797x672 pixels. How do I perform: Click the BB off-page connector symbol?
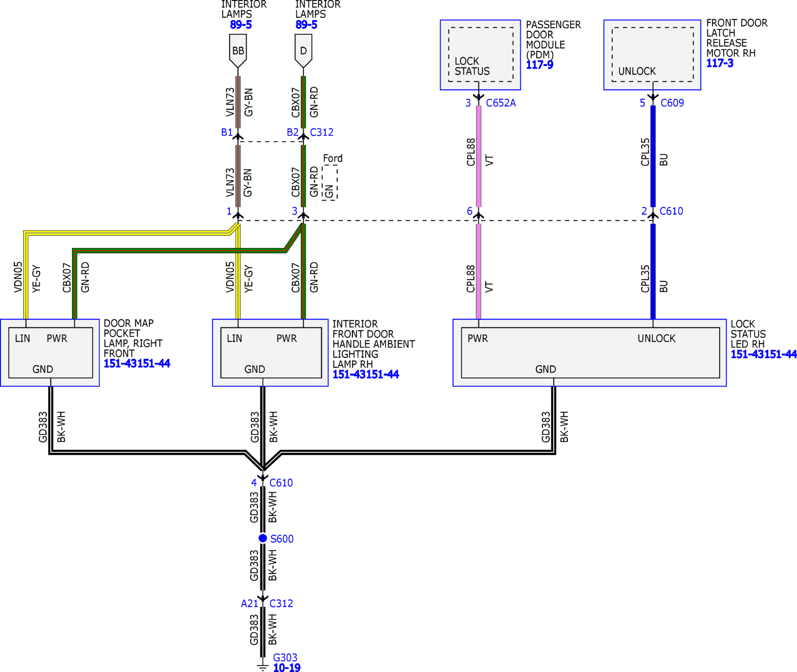pyautogui.click(x=238, y=51)
